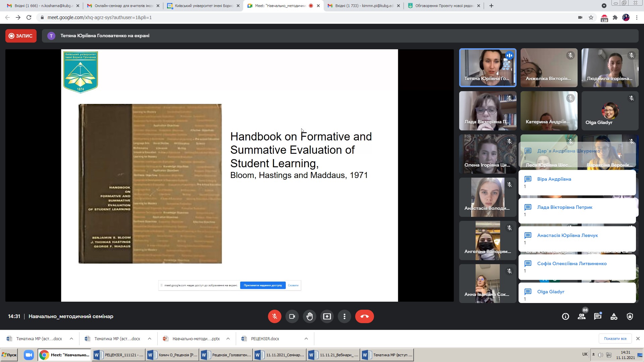Click the present screen icon

point(327,316)
